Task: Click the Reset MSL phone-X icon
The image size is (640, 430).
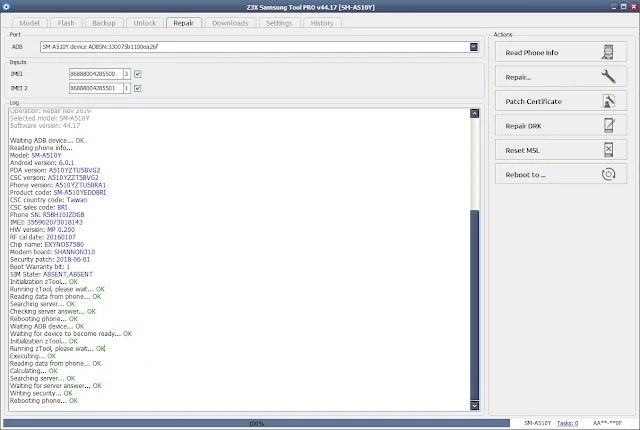Action: click(608, 150)
